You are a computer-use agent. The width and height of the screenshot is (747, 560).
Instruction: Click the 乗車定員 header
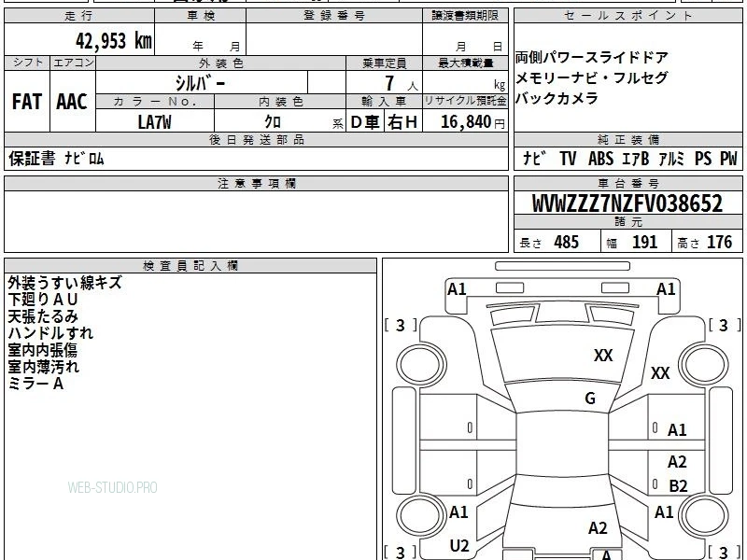[x=384, y=63]
